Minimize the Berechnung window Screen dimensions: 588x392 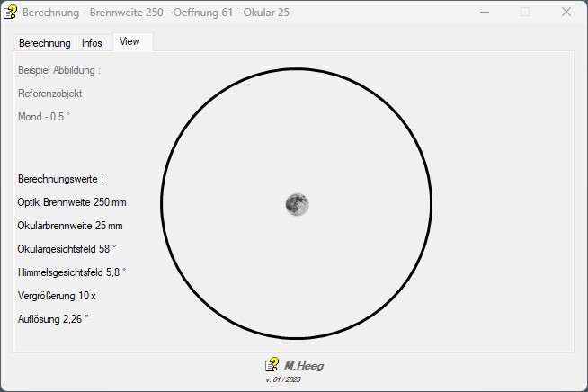[485, 12]
